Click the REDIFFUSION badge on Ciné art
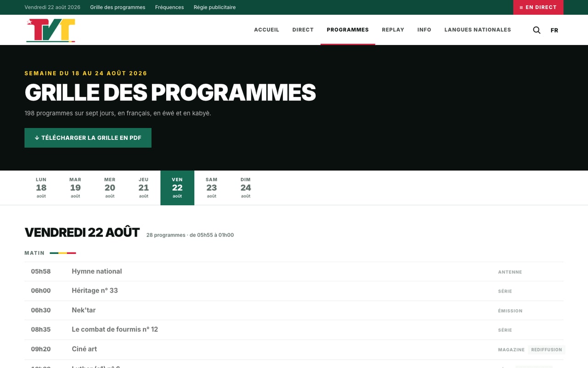Image resolution: width=588 pixels, height=368 pixels. (547, 350)
